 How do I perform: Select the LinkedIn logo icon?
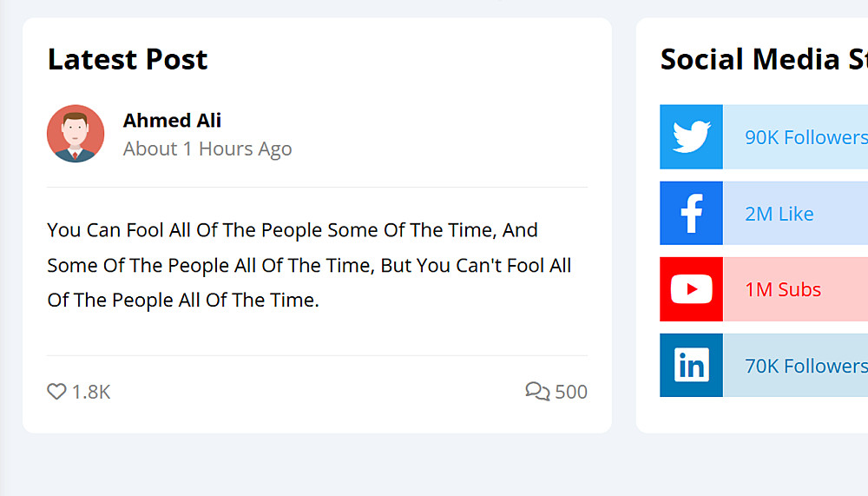(x=691, y=366)
